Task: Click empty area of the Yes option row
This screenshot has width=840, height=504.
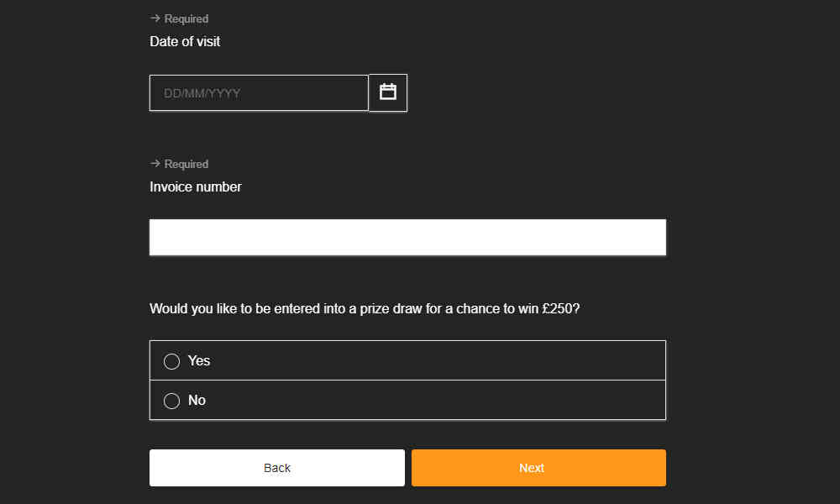Action: pyautogui.click(x=428, y=360)
